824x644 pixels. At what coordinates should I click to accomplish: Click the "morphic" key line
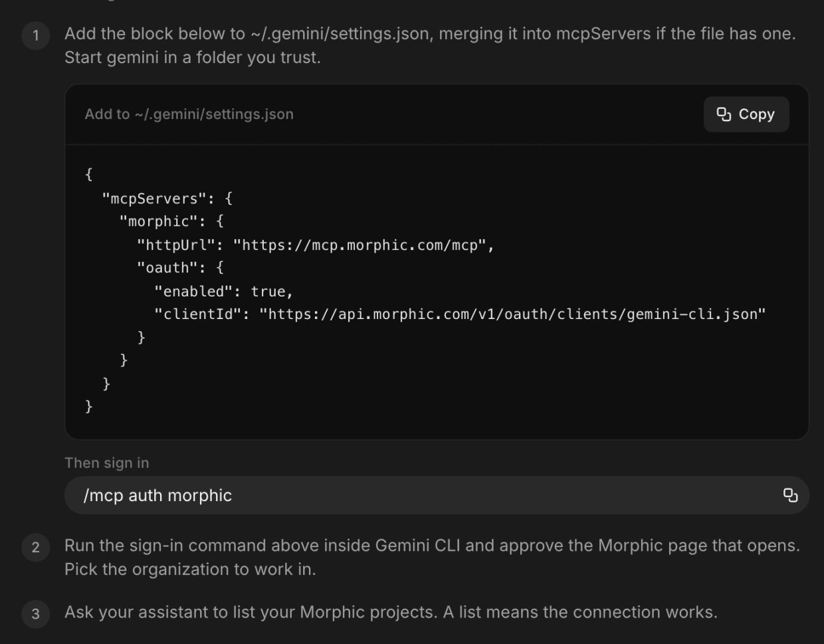[171, 221]
